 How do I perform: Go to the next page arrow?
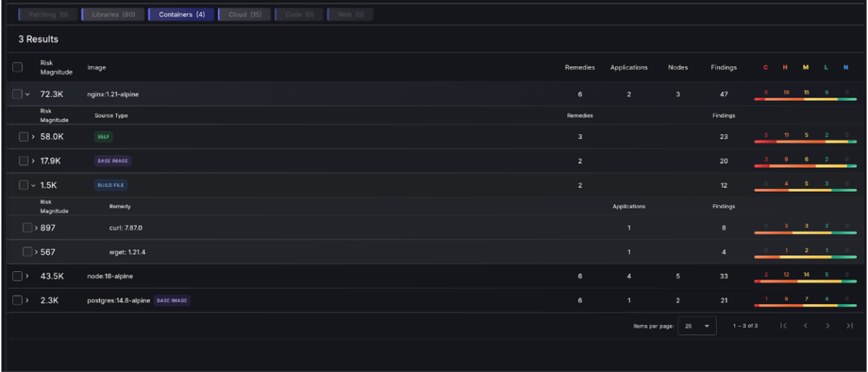[827, 326]
